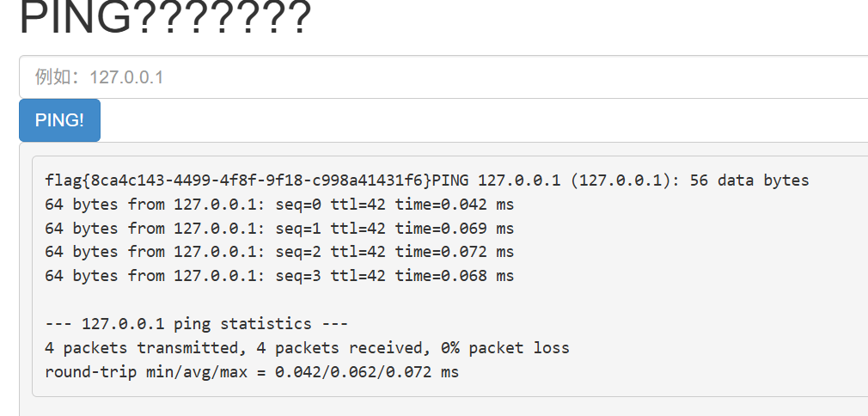Click the PING! button
868x416 pixels.
(59, 120)
